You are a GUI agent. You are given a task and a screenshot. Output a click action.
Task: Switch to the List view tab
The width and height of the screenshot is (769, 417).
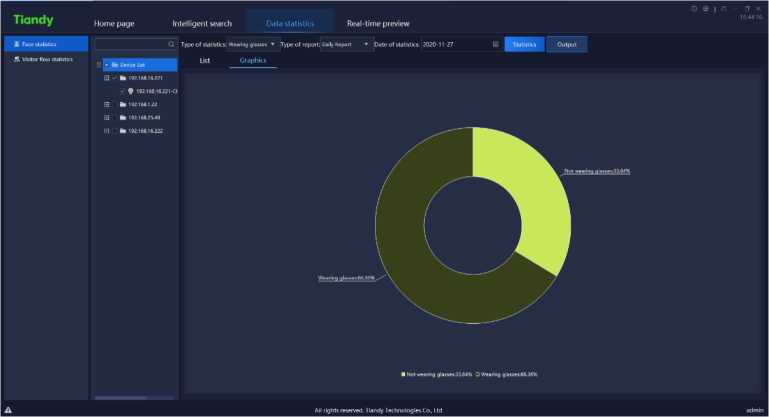tap(205, 61)
